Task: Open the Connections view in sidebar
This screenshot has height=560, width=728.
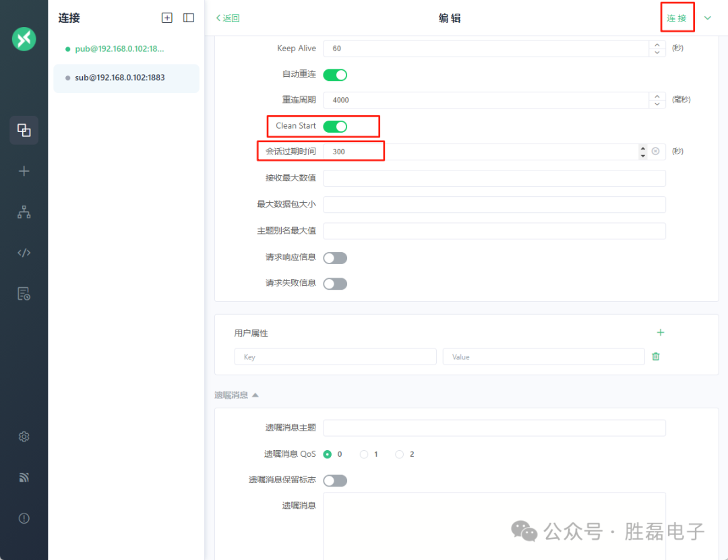Action: 24,130
